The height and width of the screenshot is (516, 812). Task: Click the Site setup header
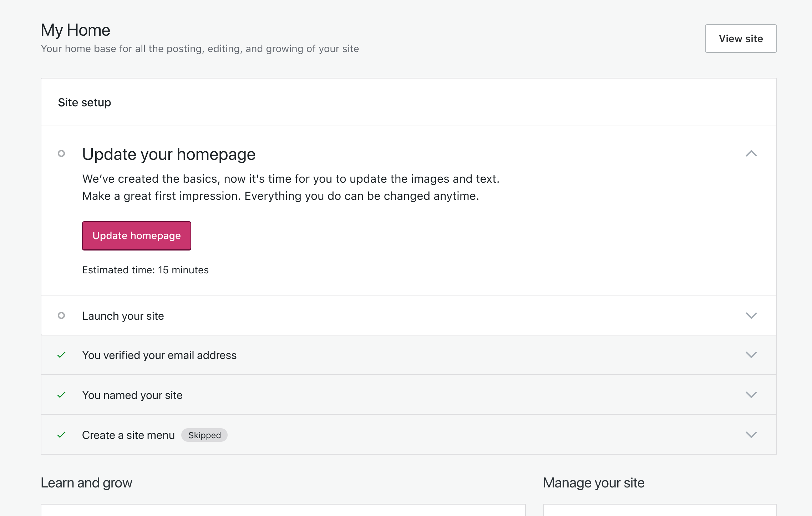click(x=84, y=102)
